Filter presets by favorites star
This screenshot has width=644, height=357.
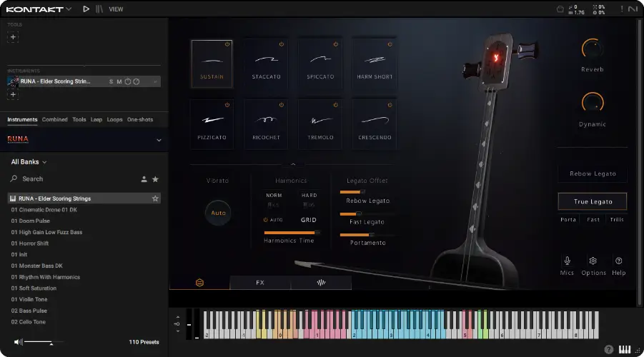click(155, 179)
